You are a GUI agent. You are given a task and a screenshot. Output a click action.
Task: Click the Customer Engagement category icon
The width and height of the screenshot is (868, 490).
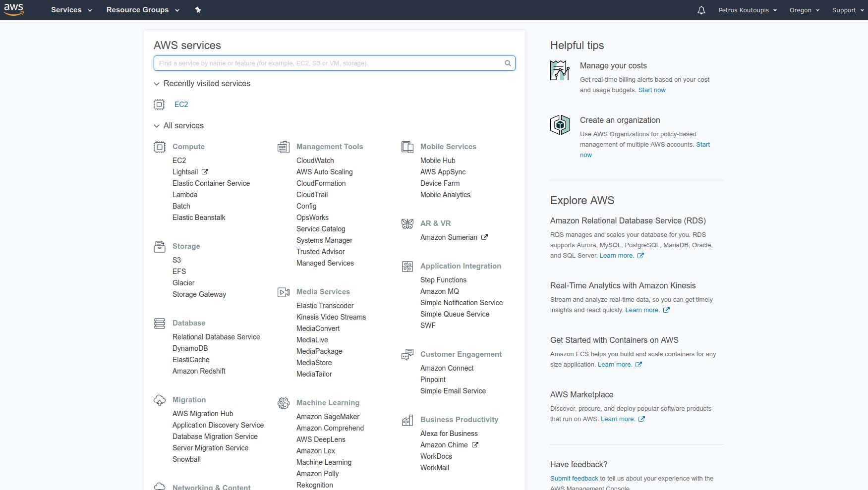407,354
